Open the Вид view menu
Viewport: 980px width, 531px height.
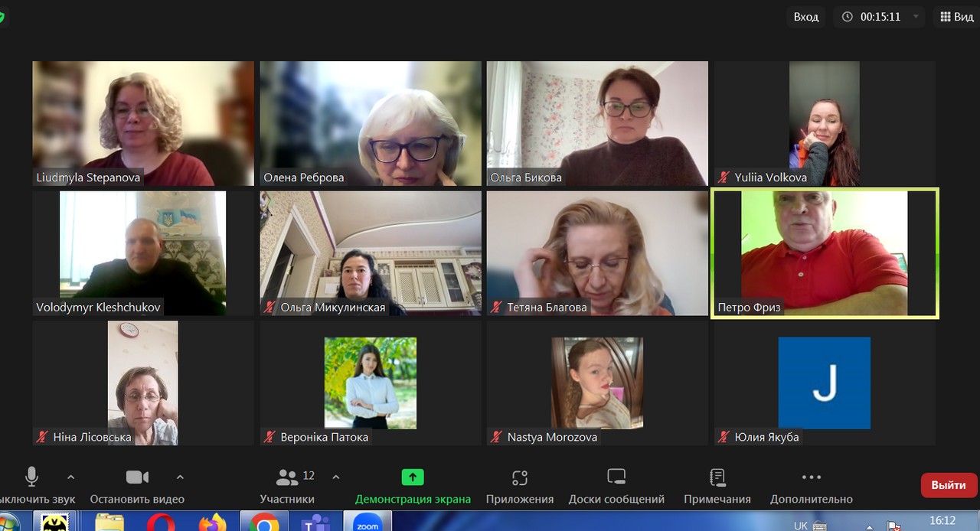coord(956,17)
